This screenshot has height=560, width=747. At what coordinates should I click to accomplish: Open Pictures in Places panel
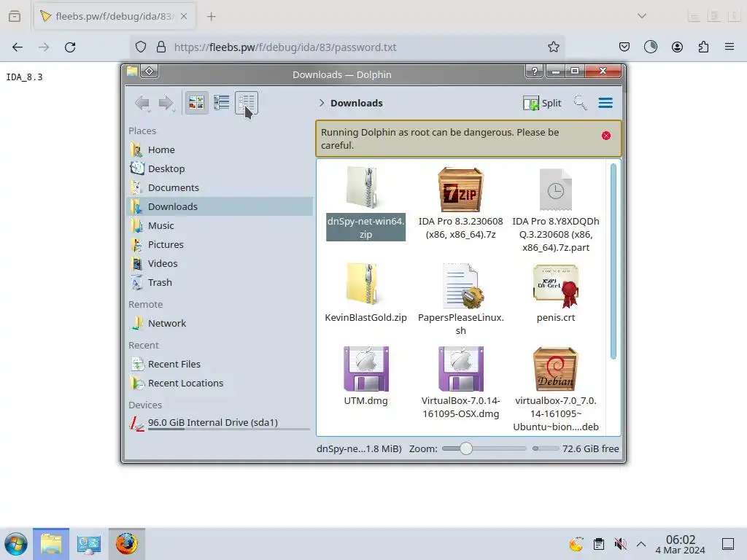click(220, 244)
